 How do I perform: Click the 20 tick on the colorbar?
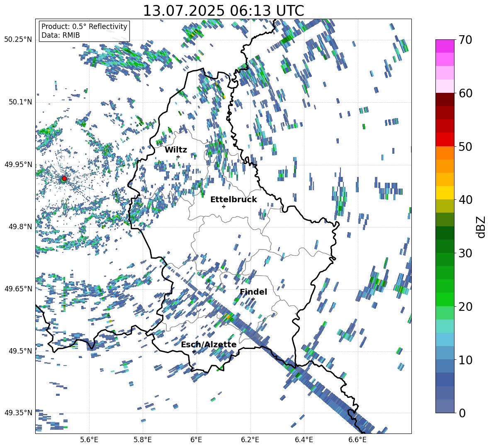point(465,307)
